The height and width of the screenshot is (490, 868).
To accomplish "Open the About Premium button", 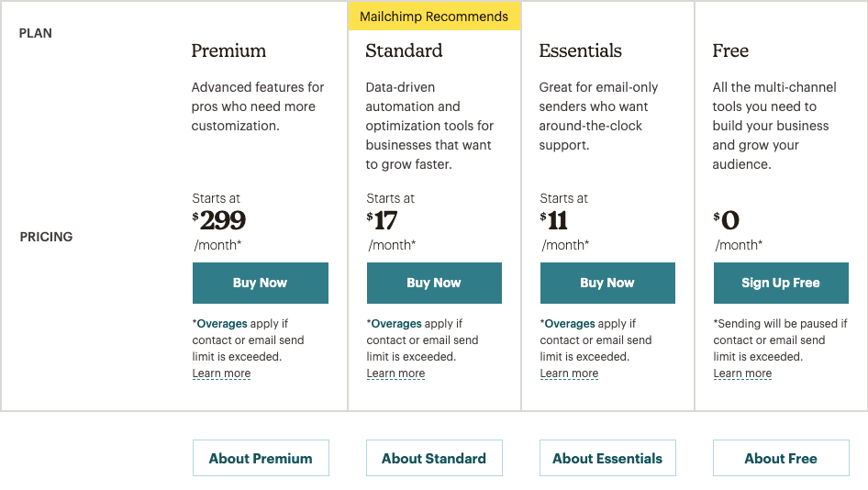I will tap(261, 458).
